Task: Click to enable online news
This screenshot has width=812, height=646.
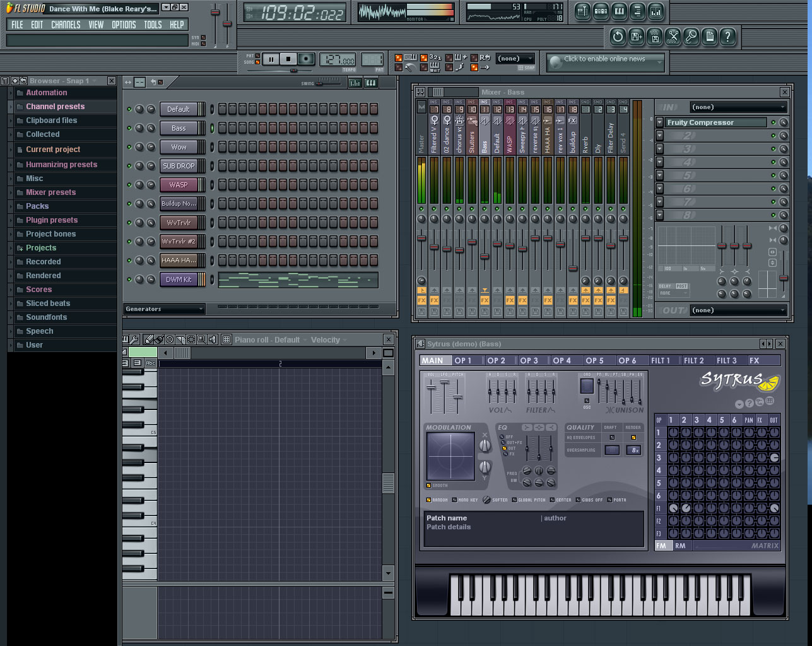Action: tap(604, 62)
